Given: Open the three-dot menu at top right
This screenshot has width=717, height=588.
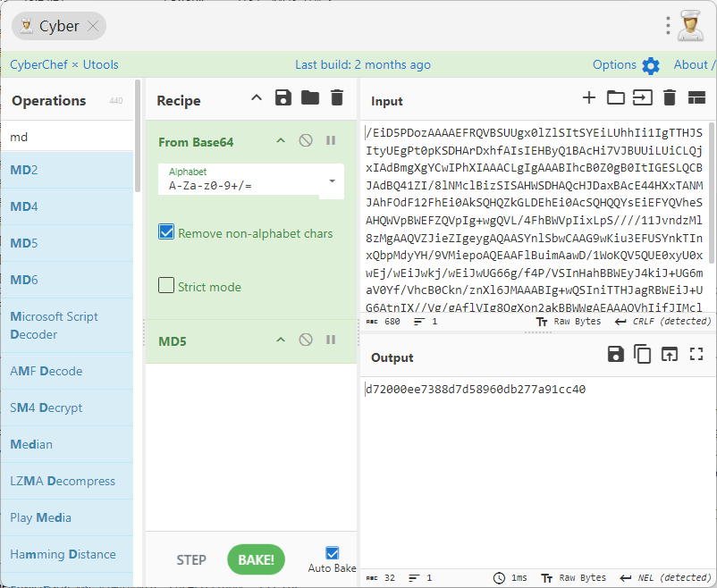Looking at the screenshot, I should (668, 26).
